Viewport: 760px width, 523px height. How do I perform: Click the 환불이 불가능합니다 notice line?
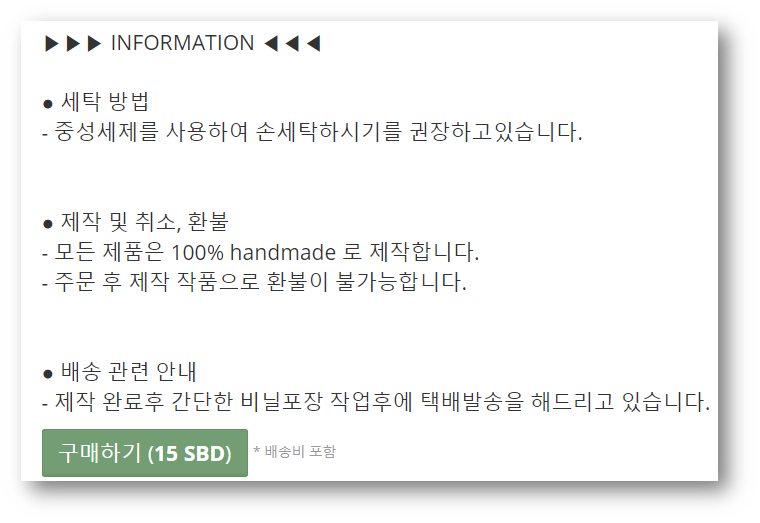[x=254, y=282]
